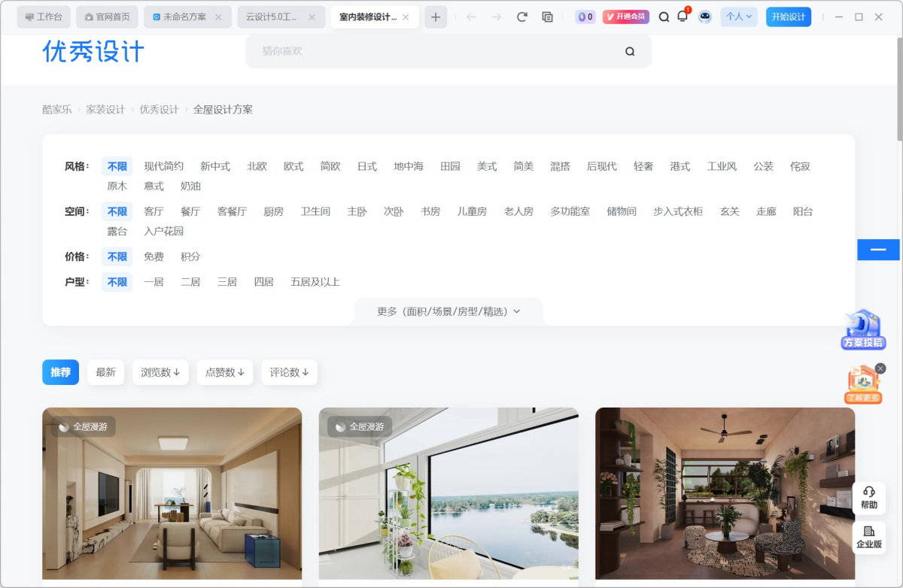The width and height of the screenshot is (903, 588).
Task: Open the notifications bell
Action: click(x=683, y=17)
